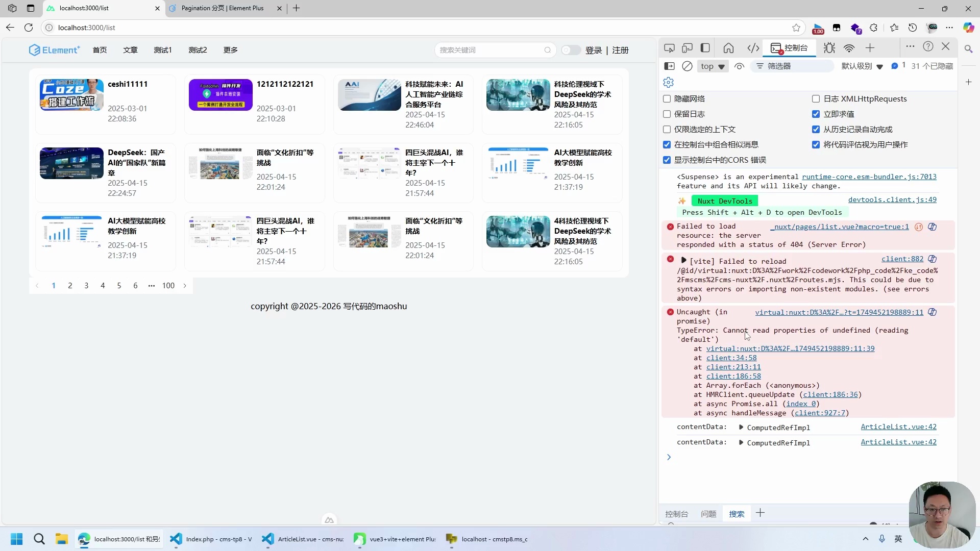This screenshot has width=980, height=551.
Task: Open the Sources bug icon panel
Action: point(829,48)
